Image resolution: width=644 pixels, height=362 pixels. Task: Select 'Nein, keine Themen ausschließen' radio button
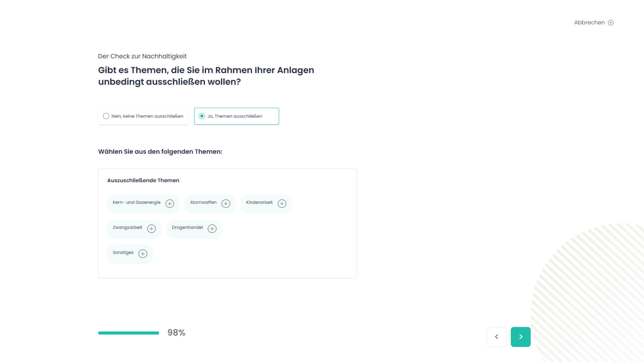[x=106, y=116]
